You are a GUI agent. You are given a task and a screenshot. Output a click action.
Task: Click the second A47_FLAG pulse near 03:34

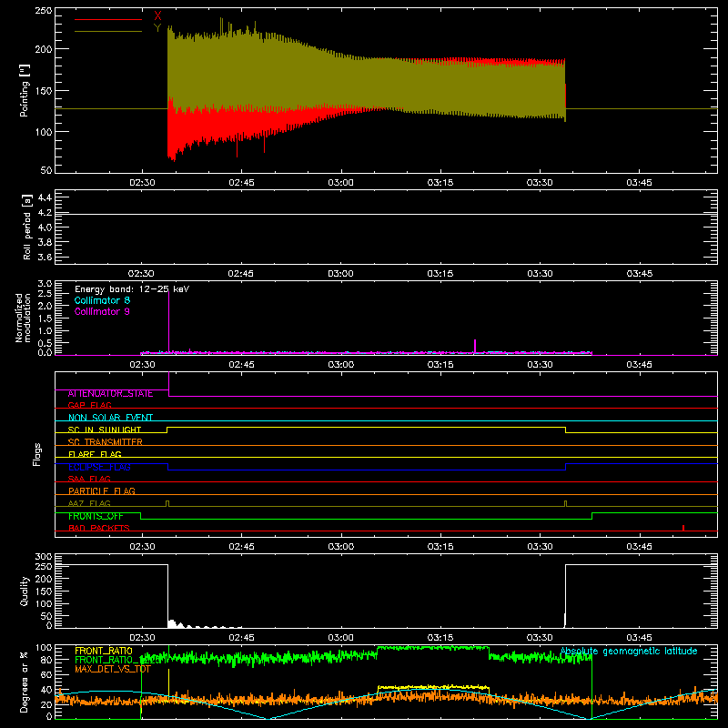point(565,503)
